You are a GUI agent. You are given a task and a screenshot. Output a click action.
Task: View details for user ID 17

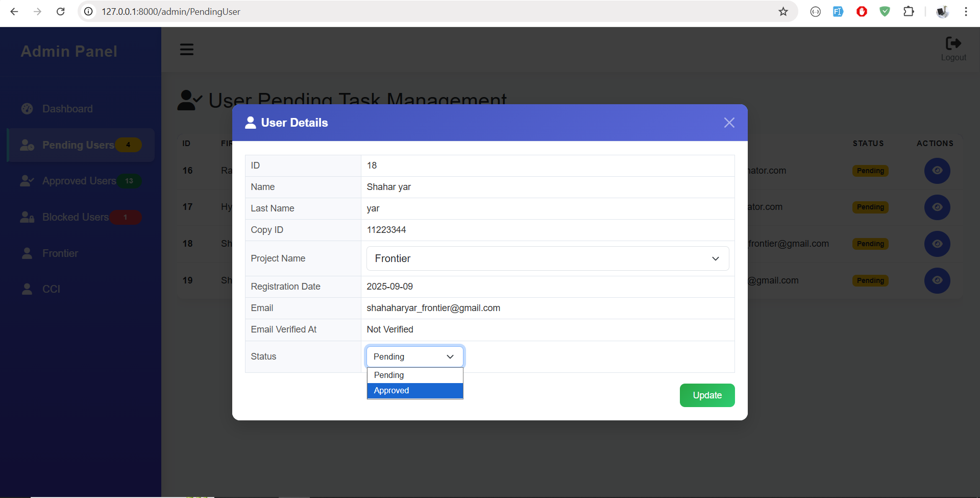tap(937, 207)
